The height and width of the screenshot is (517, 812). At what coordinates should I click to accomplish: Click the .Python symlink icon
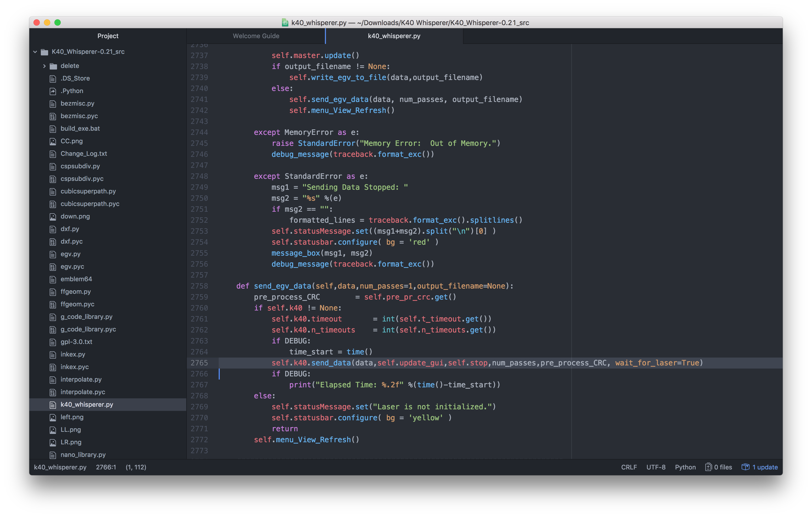(x=53, y=91)
